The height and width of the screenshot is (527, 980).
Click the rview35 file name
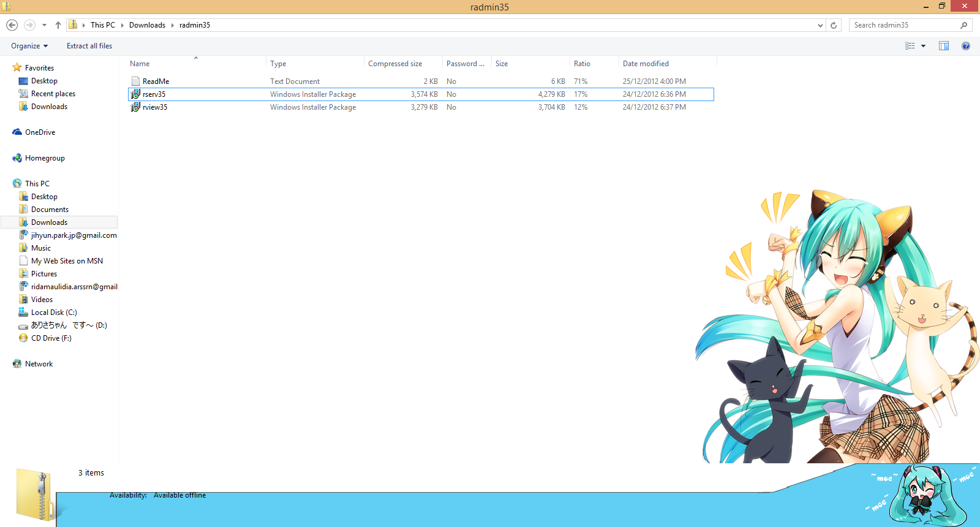[155, 107]
